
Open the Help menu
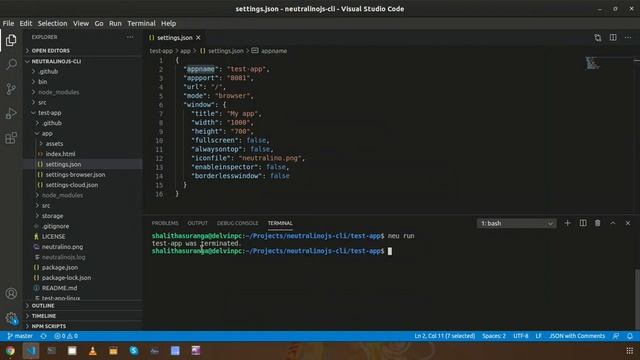click(x=168, y=23)
